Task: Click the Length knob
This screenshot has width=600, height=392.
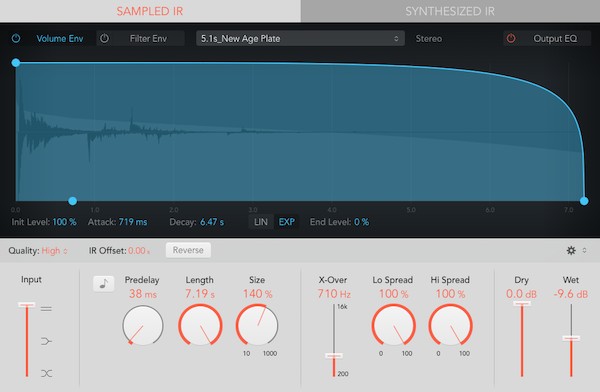Action: [x=200, y=326]
